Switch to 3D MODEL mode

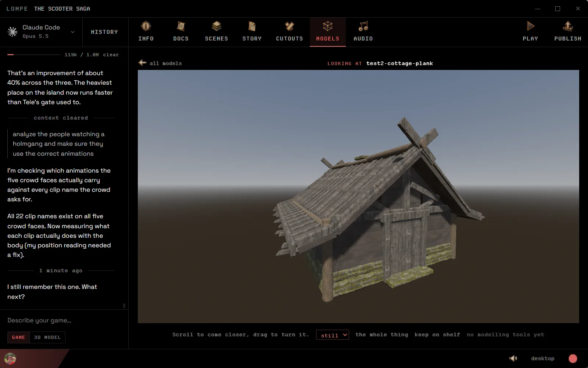click(x=47, y=337)
